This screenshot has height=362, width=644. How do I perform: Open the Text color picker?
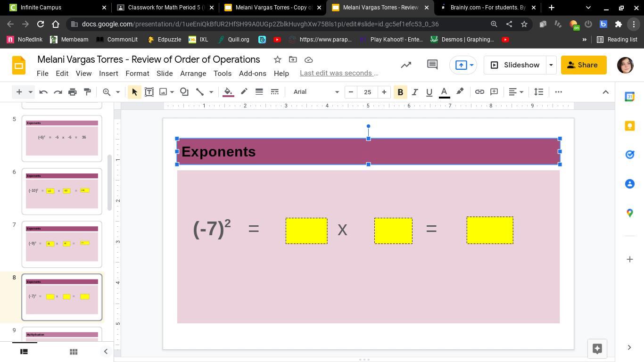tap(444, 92)
